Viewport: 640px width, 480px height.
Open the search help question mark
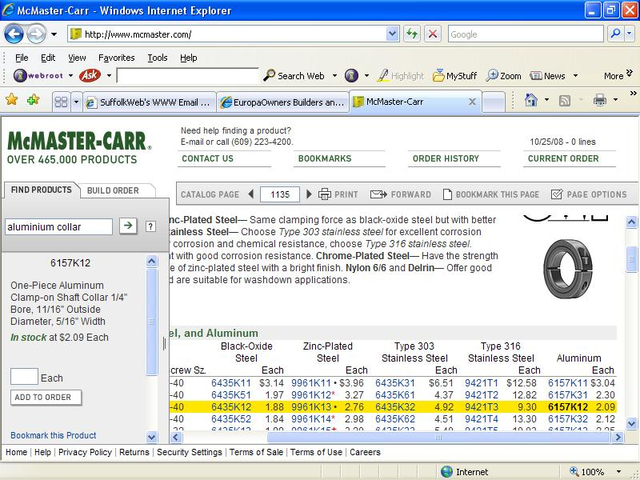tap(150, 227)
